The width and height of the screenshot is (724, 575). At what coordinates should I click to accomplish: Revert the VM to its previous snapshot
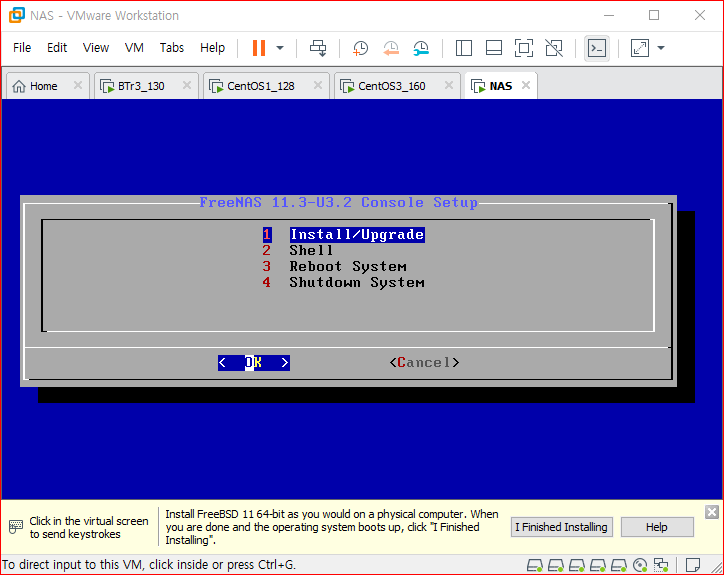391,48
